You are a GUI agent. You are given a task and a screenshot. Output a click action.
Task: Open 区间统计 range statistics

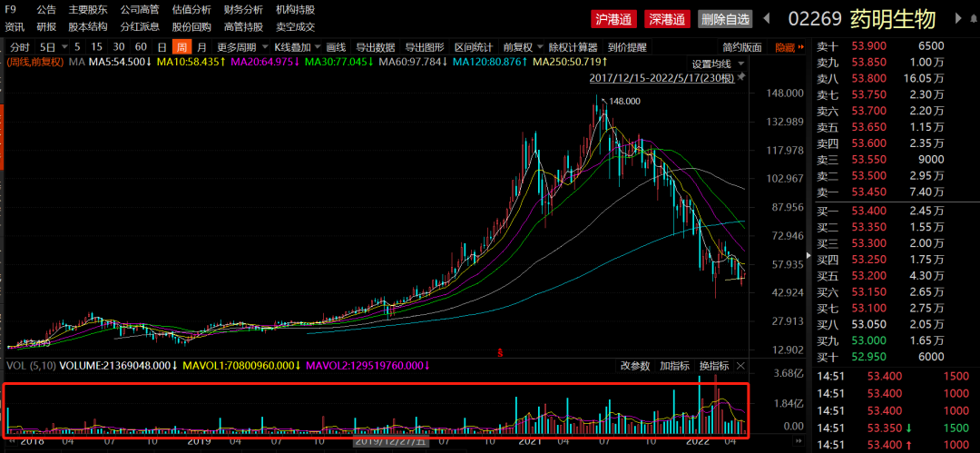(x=474, y=47)
